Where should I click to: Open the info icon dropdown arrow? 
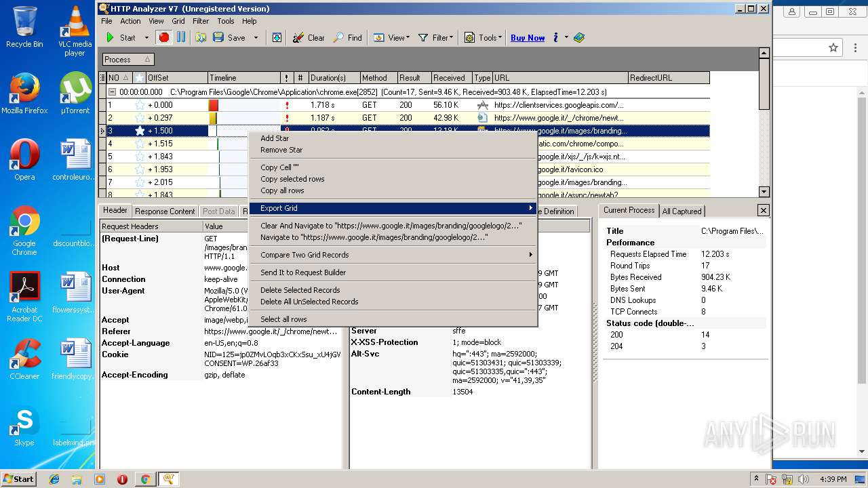pos(566,38)
